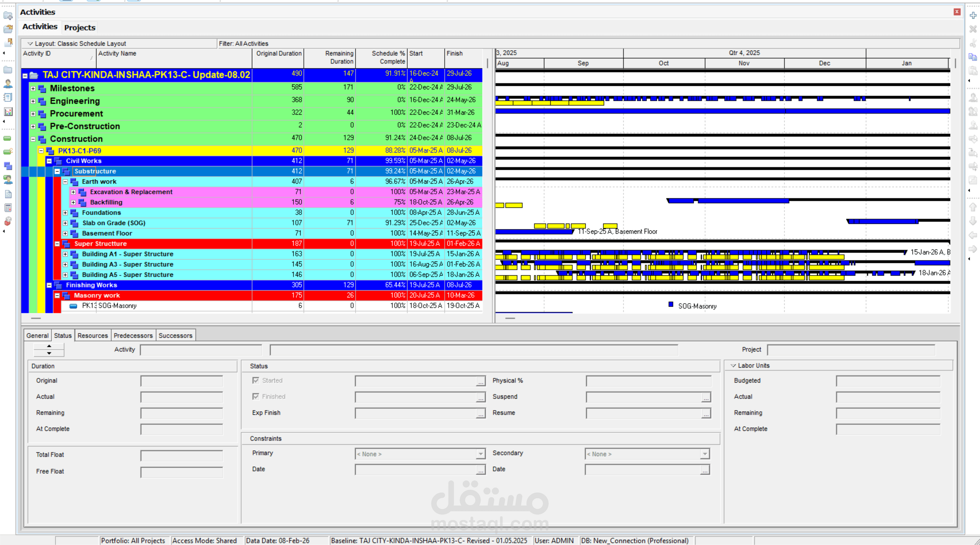Open the Projects view folder icon
The height and width of the screenshot is (545, 980).
pos(8,70)
